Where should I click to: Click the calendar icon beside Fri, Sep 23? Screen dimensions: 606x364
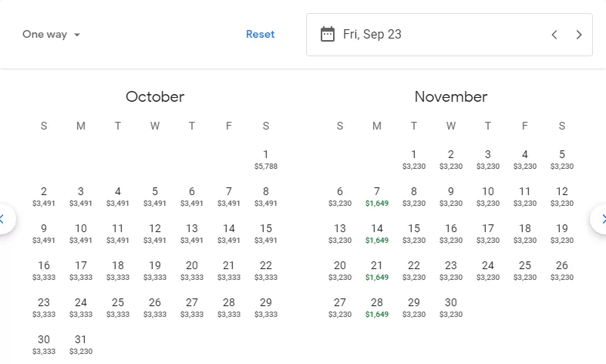pos(328,35)
